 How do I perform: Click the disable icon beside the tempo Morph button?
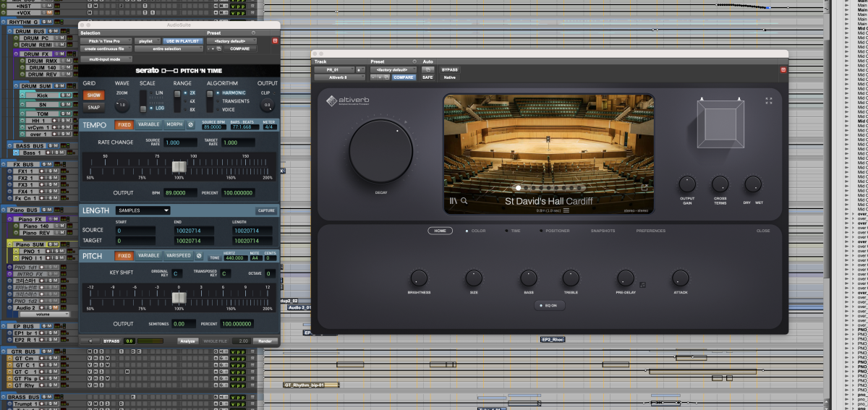coord(191,124)
